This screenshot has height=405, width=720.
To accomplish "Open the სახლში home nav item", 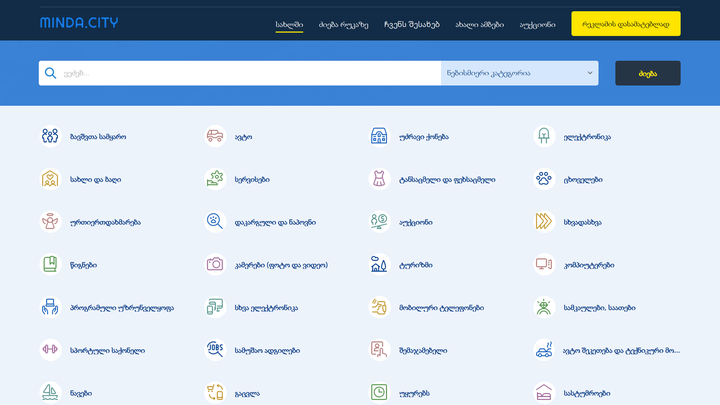I will click(289, 24).
